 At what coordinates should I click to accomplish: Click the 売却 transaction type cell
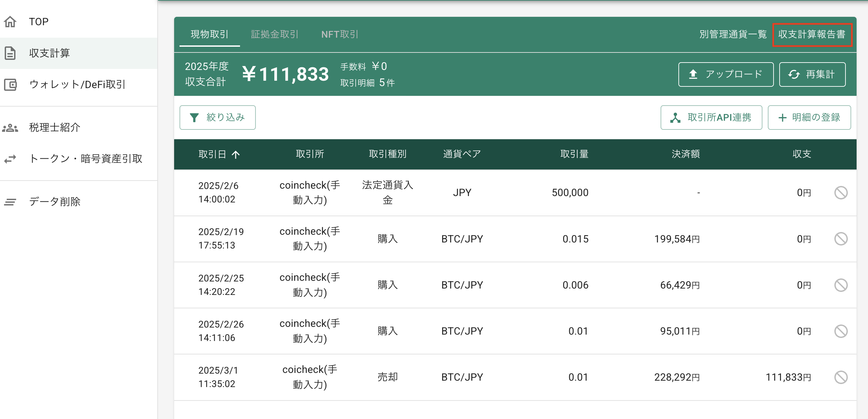(x=388, y=377)
